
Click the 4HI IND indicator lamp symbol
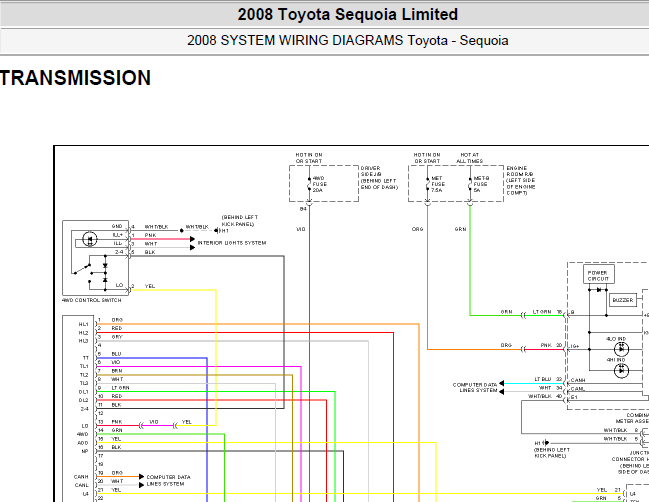point(621,370)
